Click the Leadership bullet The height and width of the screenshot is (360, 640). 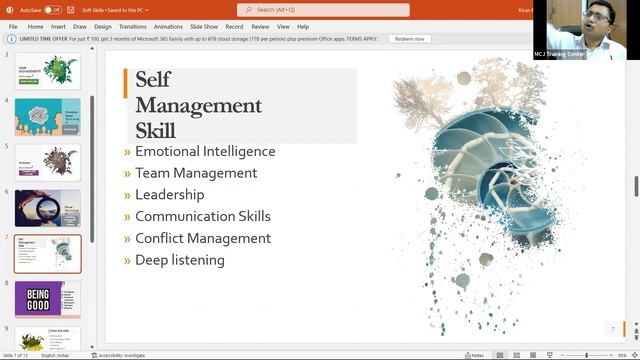(x=169, y=195)
